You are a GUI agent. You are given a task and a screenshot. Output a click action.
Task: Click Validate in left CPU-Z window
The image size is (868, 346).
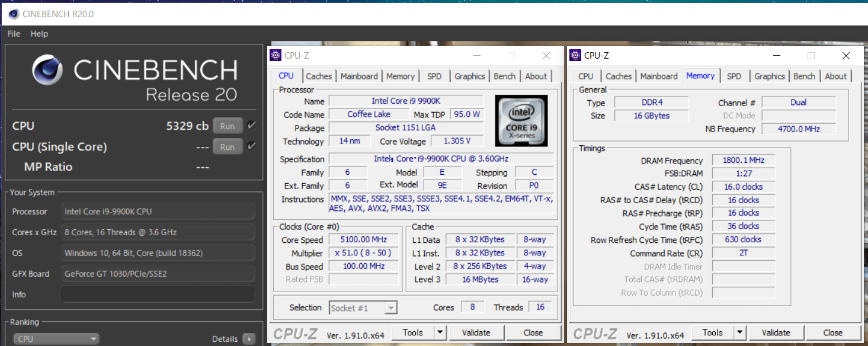pyautogui.click(x=476, y=332)
